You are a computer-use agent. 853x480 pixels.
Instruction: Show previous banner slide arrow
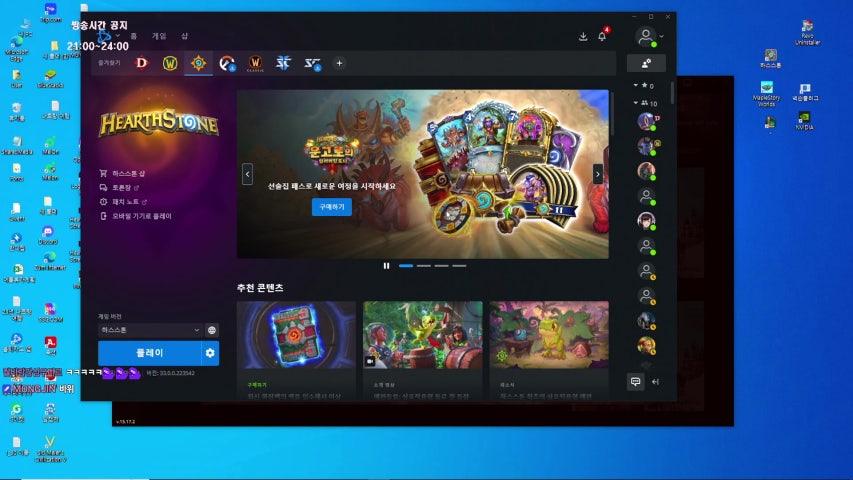(248, 174)
